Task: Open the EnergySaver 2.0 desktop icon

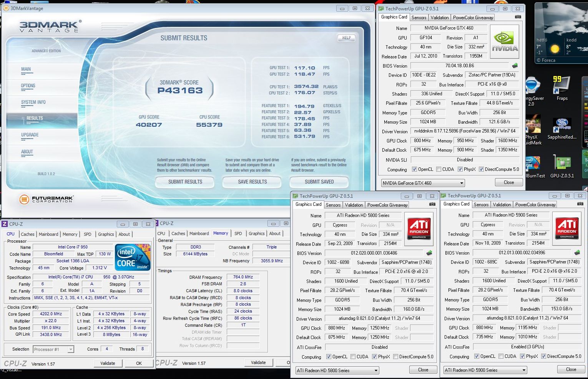Action: click(x=533, y=91)
